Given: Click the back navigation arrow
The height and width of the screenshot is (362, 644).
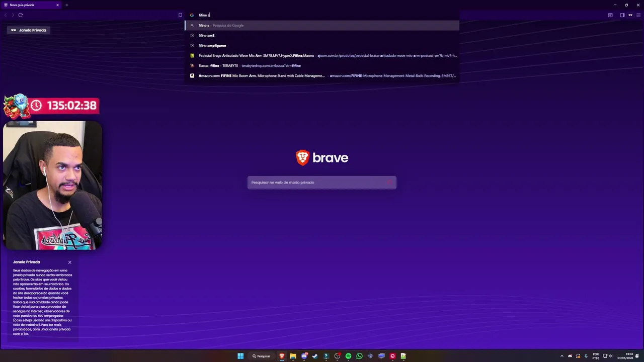Looking at the screenshot, I should click(6, 15).
